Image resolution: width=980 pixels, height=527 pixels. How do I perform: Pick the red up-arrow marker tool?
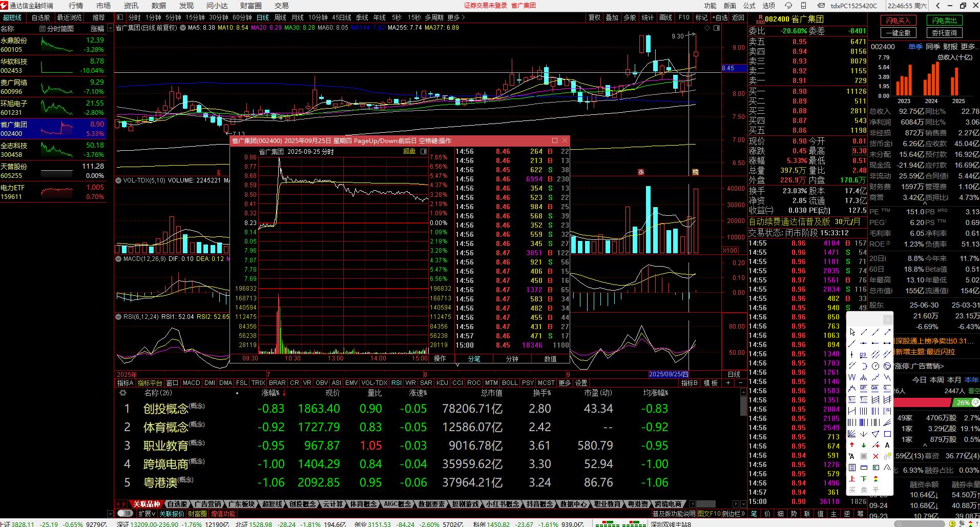852,445
